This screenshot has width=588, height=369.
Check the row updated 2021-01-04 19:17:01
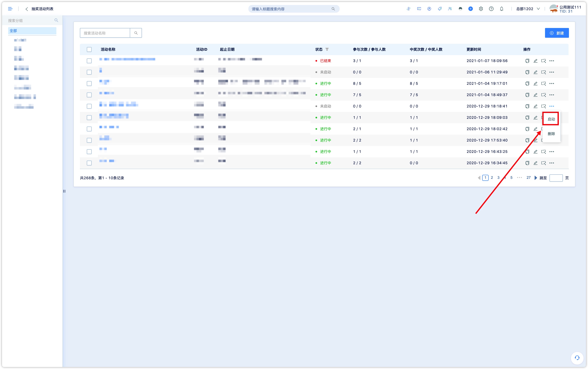(x=89, y=84)
